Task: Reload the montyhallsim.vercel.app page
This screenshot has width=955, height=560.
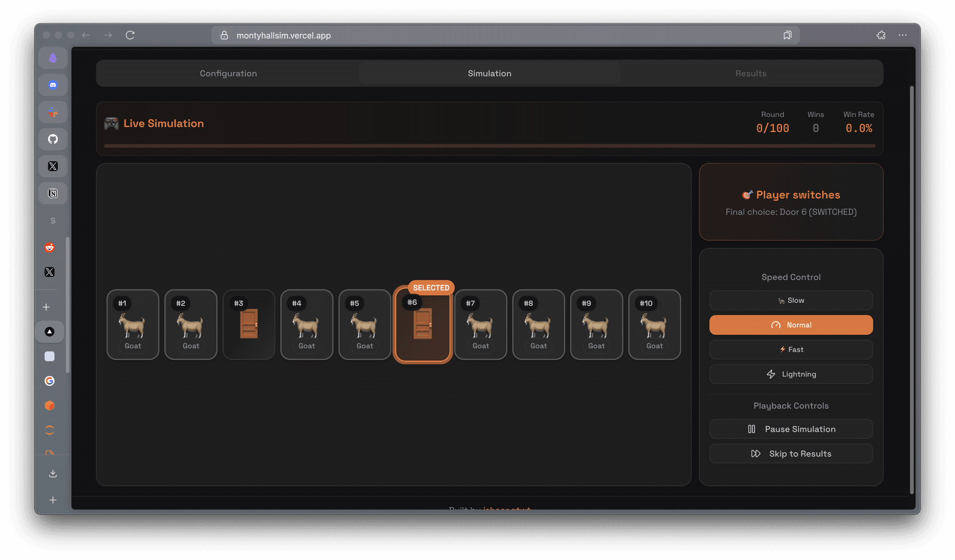Action: coord(130,35)
